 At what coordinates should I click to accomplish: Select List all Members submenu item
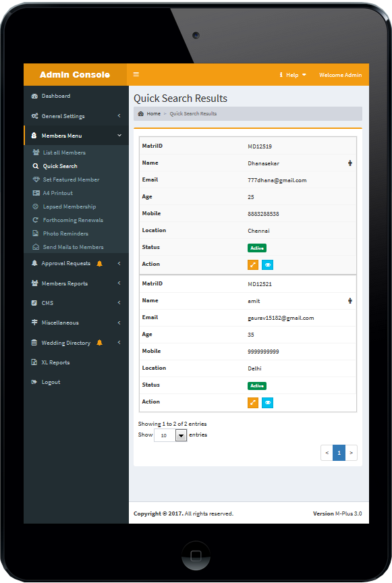pos(64,152)
